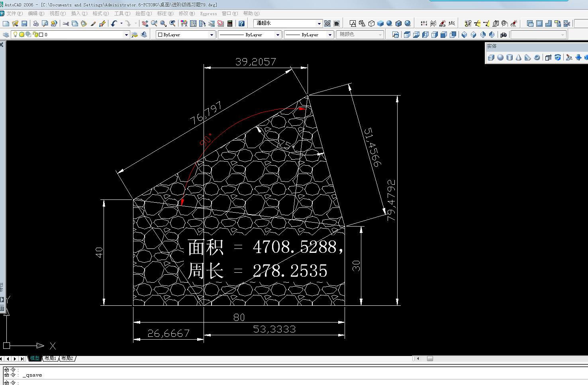
Task: Click the Help question mark icon
Action: [x=241, y=24]
